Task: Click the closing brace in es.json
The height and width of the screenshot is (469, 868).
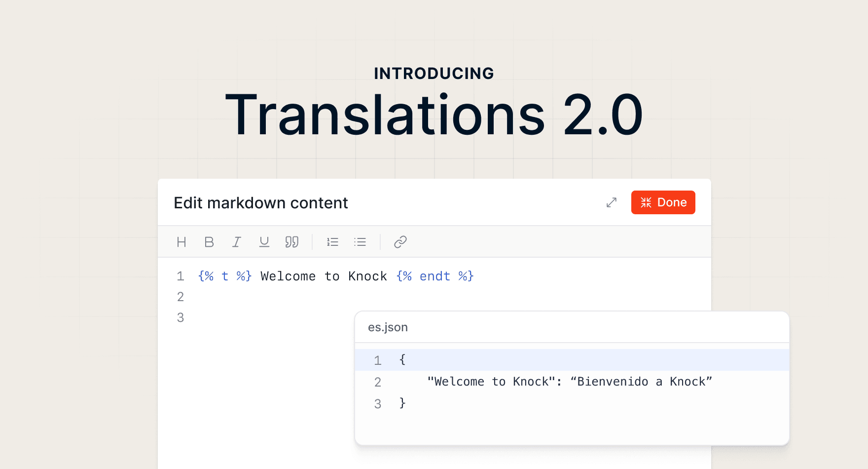Action: (402, 403)
